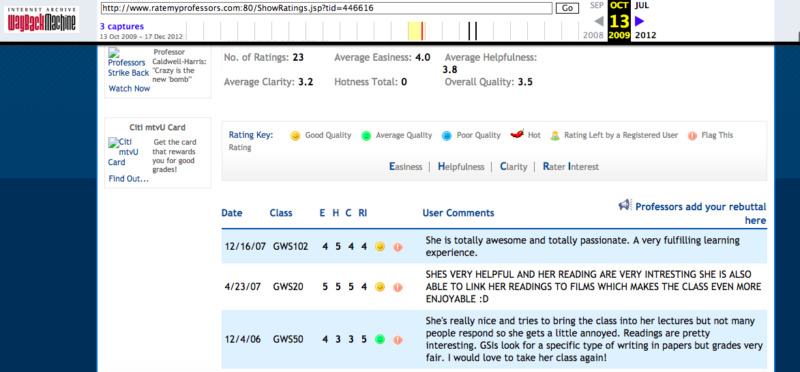
Task: Click Overall Quality 3.5 value
Action: click(x=525, y=82)
